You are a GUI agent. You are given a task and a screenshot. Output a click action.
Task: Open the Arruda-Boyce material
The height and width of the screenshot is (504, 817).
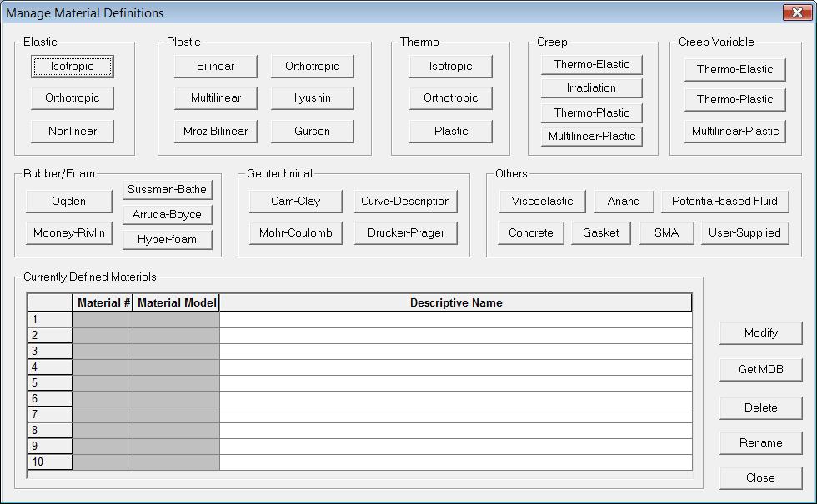coord(168,215)
